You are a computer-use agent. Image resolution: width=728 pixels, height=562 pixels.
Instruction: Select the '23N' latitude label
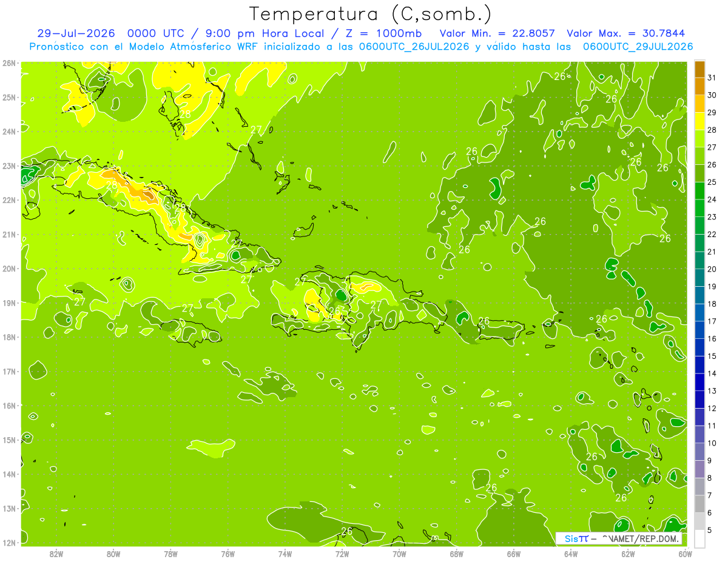8,166
